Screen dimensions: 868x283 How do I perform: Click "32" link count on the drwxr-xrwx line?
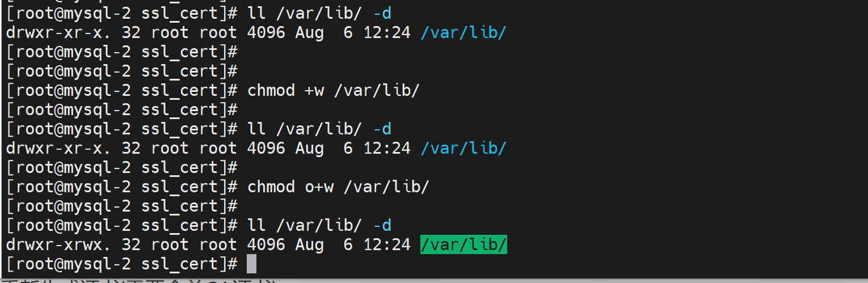(131, 245)
